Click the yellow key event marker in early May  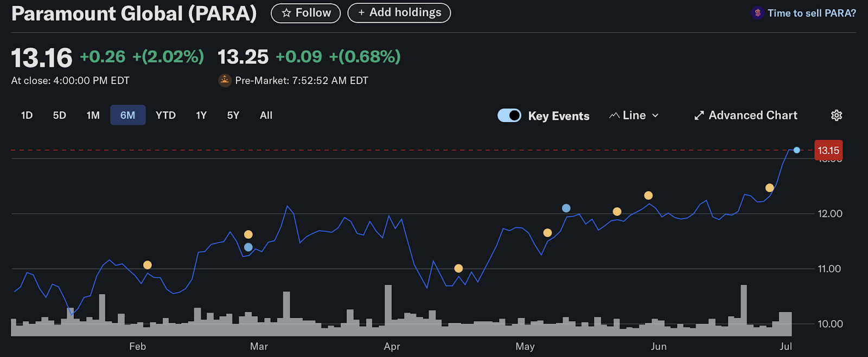coord(547,233)
